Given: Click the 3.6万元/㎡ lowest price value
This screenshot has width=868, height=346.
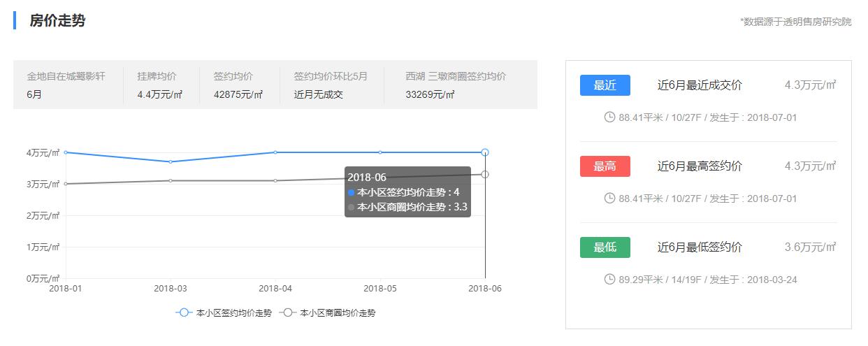Looking at the screenshot, I should pyautogui.click(x=811, y=247).
